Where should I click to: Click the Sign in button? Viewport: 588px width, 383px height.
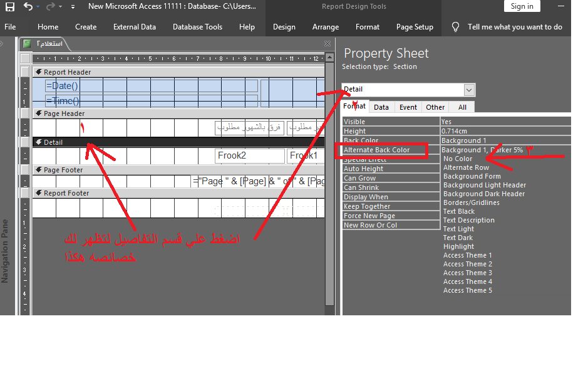[522, 6]
